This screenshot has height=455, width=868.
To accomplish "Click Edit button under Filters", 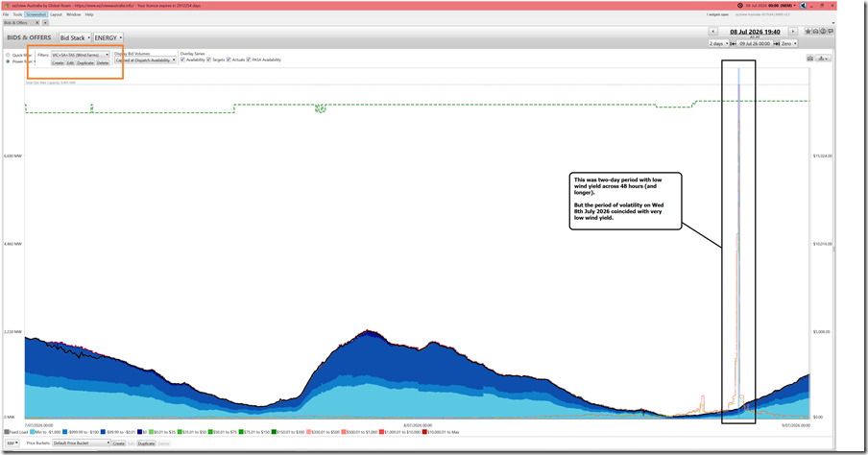I will pyautogui.click(x=70, y=62).
